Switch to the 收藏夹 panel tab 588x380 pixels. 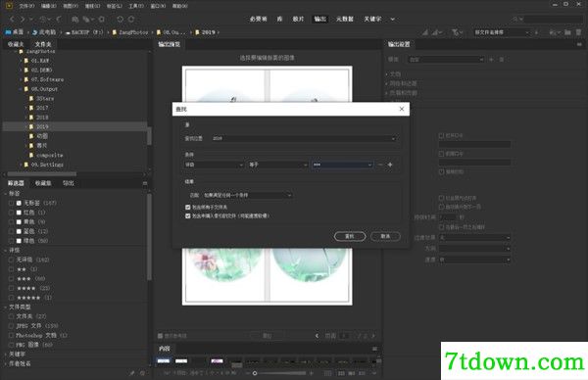[x=16, y=44]
